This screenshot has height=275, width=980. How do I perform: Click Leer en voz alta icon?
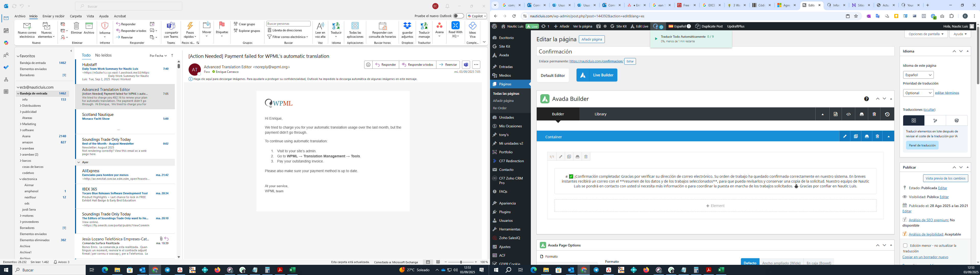click(320, 26)
